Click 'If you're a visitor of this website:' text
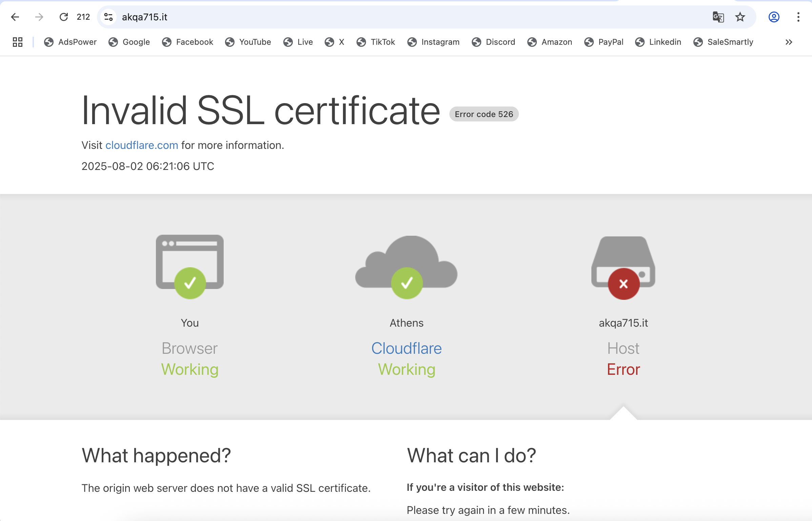This screenshot has height=521, width=812. [485, 487]
